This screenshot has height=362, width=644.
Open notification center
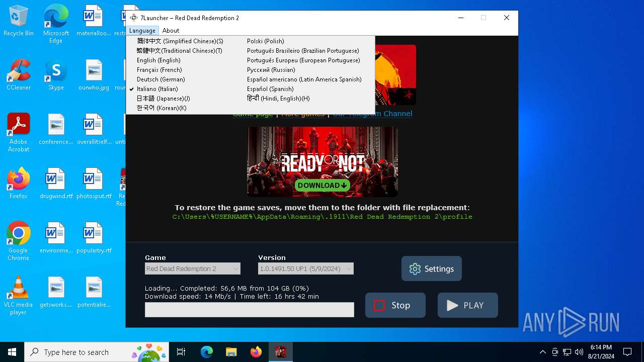[x=627, y=352]
